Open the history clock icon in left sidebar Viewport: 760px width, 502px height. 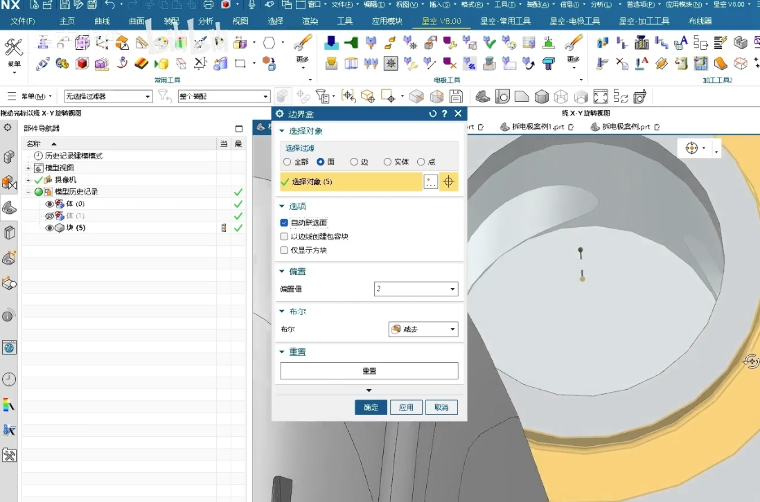[9, 379]
